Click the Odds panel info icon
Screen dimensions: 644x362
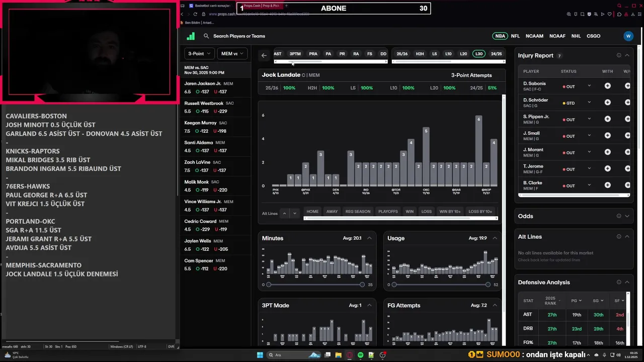(x=619, y=216)
